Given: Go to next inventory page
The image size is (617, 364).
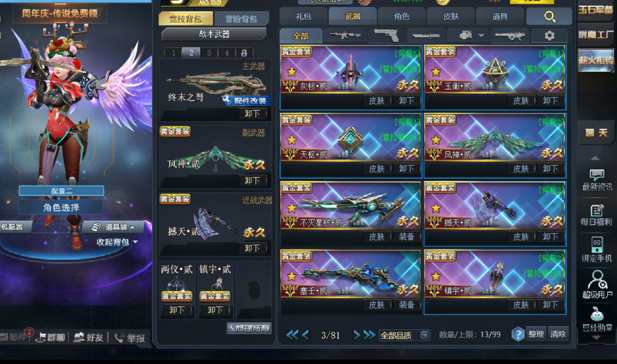Looking at the screenshot, I should [356, 335].
